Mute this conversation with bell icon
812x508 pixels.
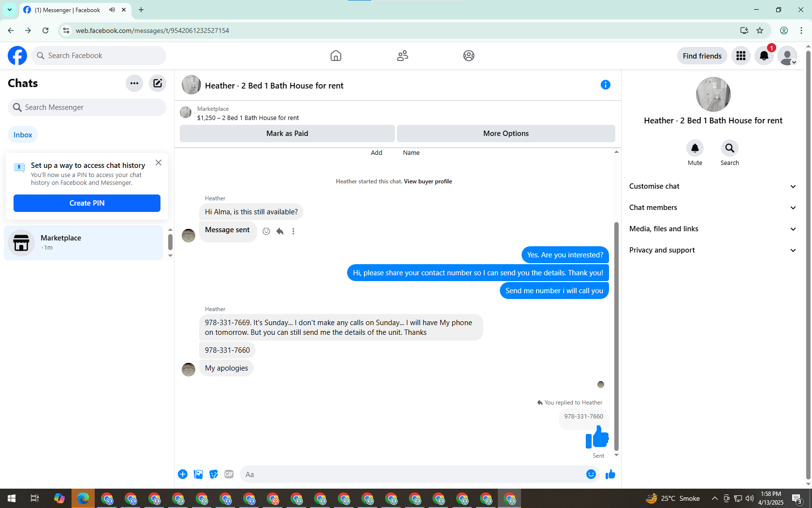click(x=695, y=148)
